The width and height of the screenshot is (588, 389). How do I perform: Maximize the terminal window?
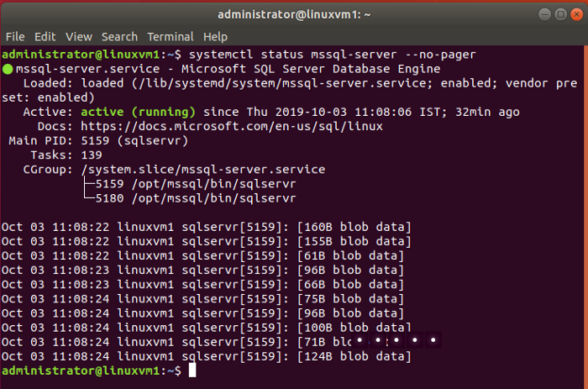(560, 14)
